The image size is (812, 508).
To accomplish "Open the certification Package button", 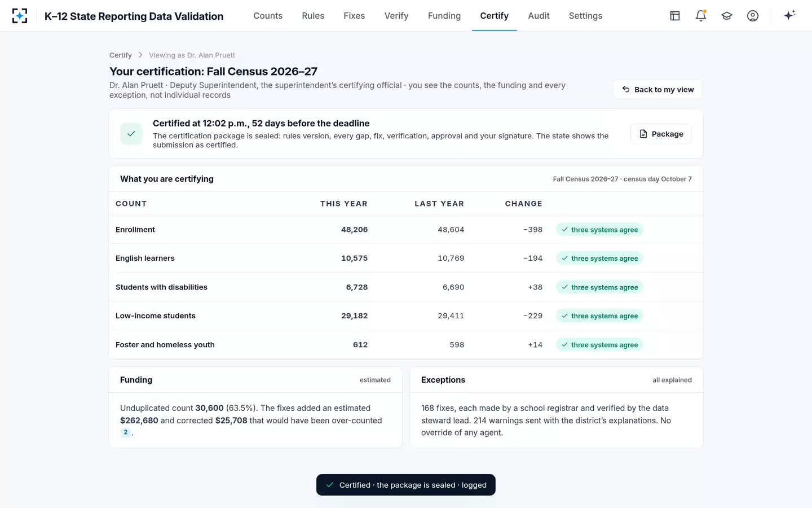I will coord(661,134).
